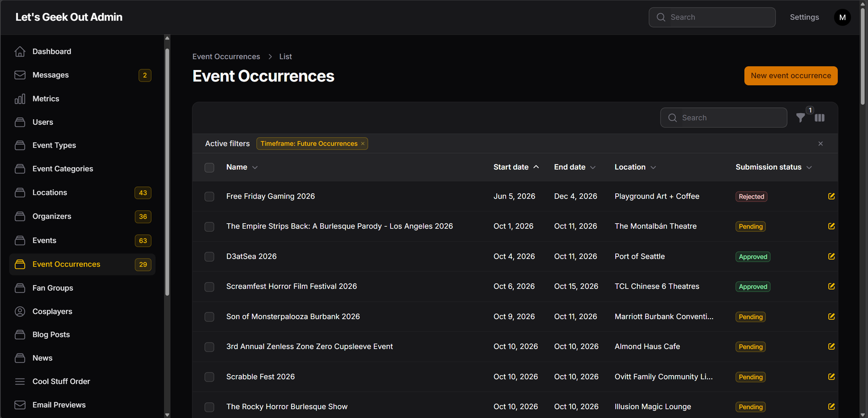The width and height of the screenshot is (868, 418).
Task: Open the filter funnel icon
Action: [x=800, y=118]
